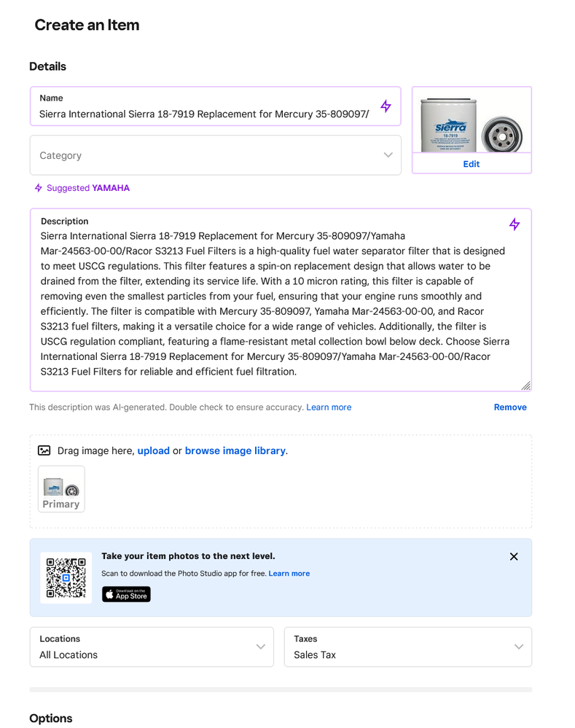Dismiss the Photo Studio banner
Viewport: 575px width, 728px height.
514,557
